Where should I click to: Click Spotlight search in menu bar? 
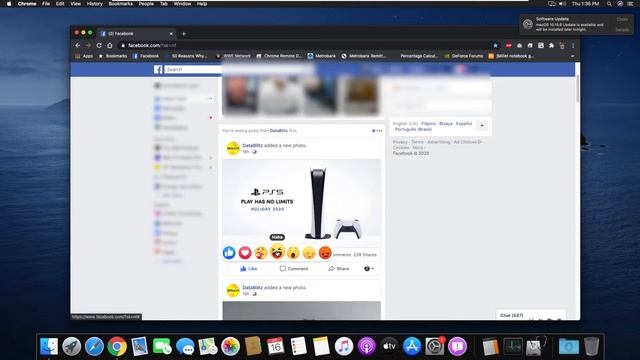pyautogui.click(x=609, y=4)
